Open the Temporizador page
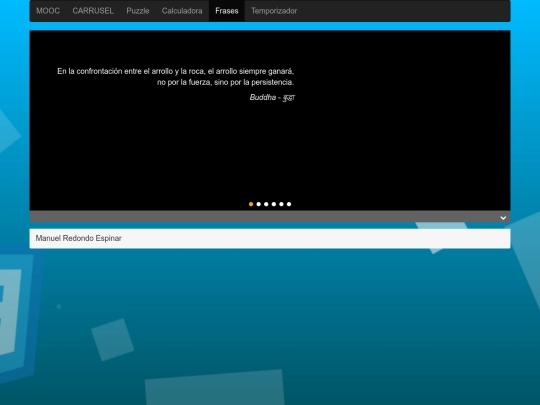This screenshot has width=540, height=405. click(274, 11)
